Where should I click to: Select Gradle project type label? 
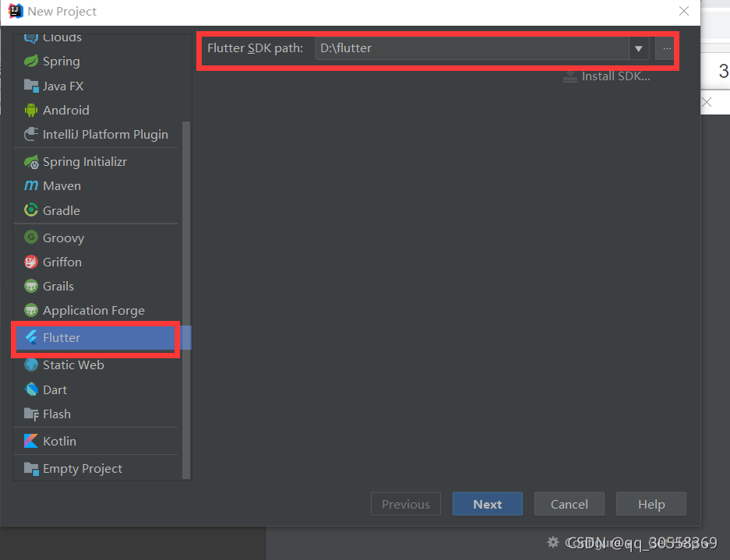pyautogui.click(x=62, y=210)
